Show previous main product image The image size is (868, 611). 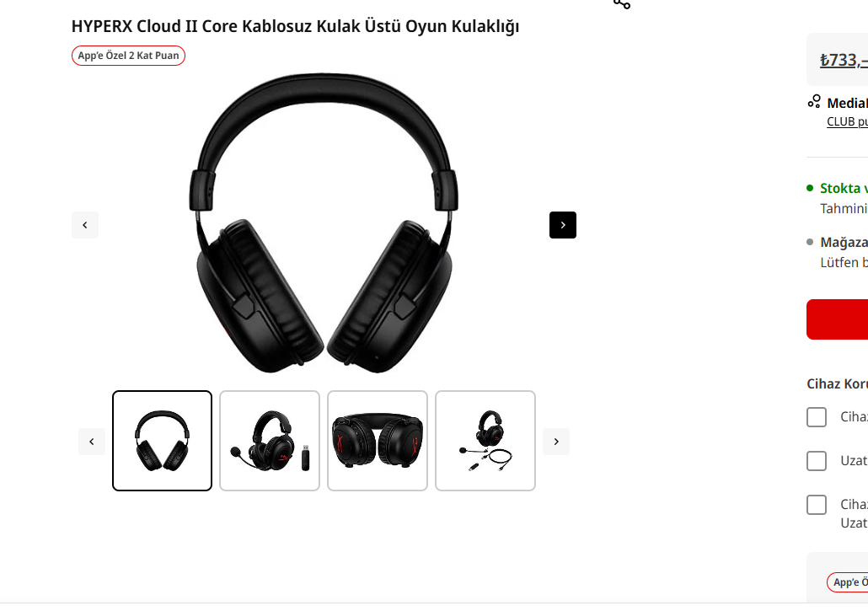click(x=85, y=225)
